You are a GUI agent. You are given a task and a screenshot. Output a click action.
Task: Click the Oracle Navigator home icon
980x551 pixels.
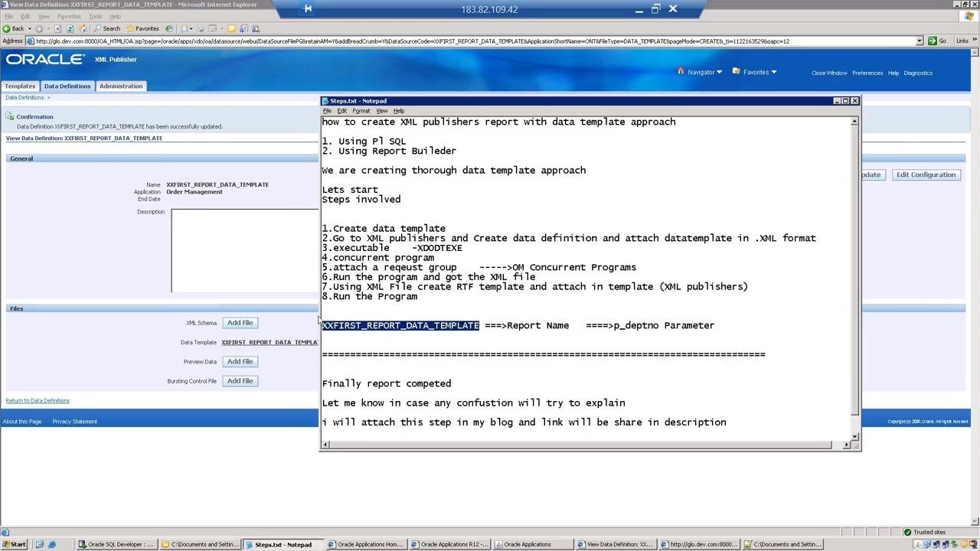(681, 71)
